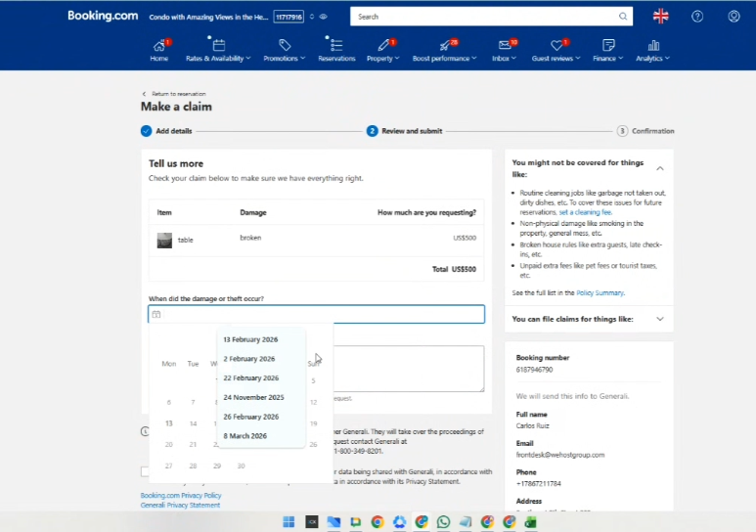
Task: Open the dark CX app in taskbar
Action: pos(311,521)
